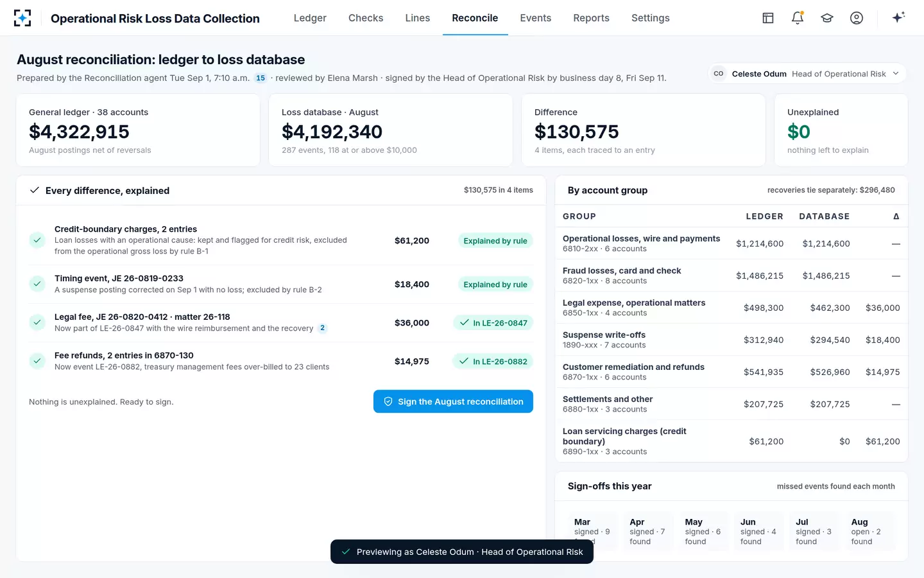Open the notifications bell
The width and height of the screenshot is (924, 578).
tap(798, 18)
